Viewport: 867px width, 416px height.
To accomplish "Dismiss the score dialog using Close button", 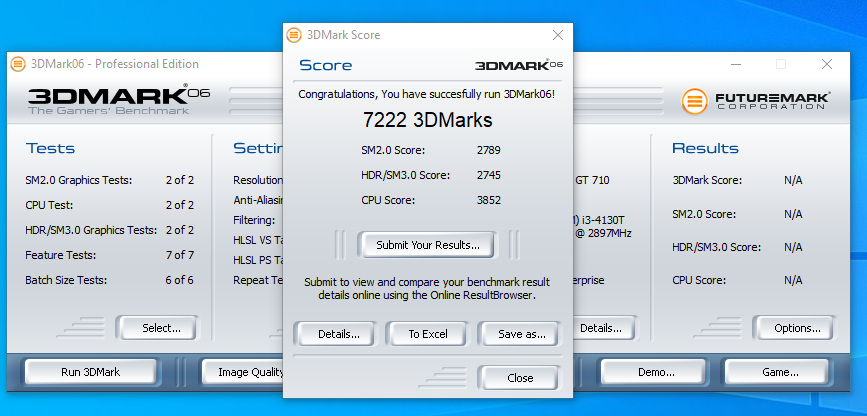I will [x=520, y=378].
